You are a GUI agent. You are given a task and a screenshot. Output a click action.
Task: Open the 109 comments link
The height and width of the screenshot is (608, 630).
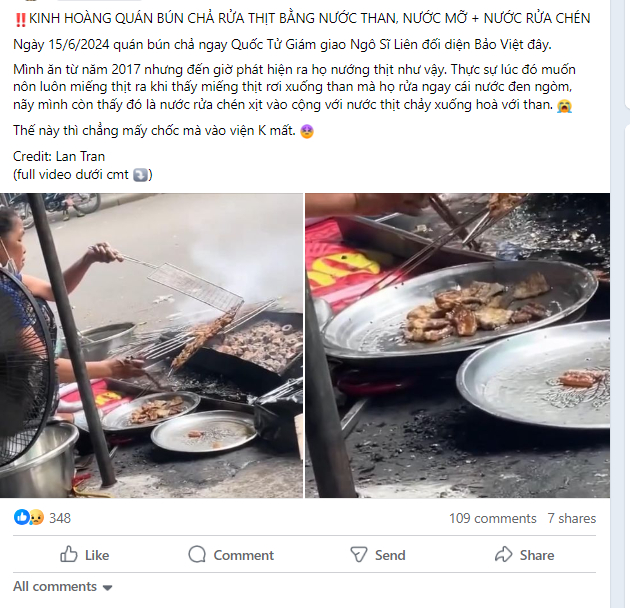[x=493, y=518]
